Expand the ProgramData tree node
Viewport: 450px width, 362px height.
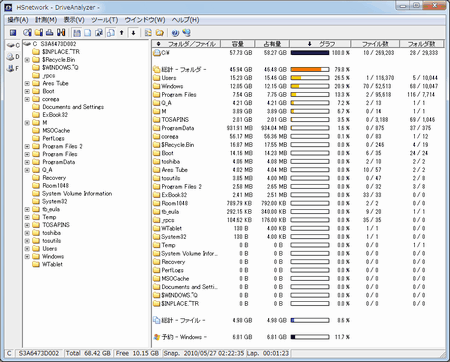point(27,162)
